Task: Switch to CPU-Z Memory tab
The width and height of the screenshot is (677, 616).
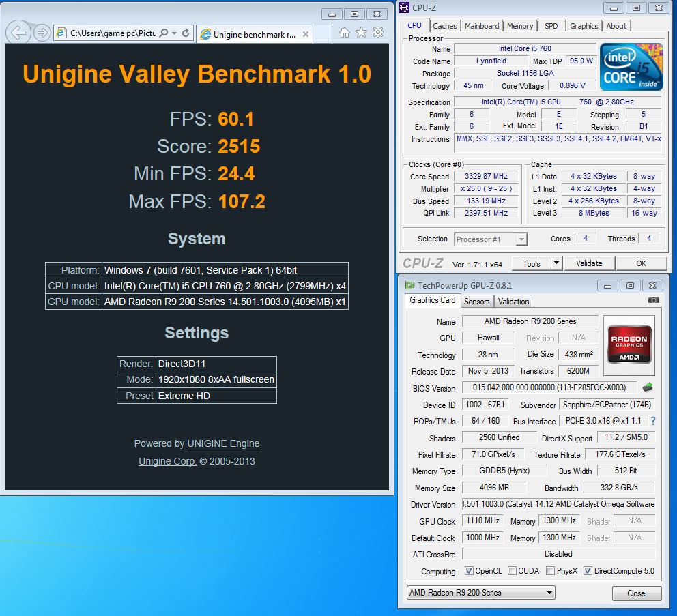Action: tap(520, 26)
